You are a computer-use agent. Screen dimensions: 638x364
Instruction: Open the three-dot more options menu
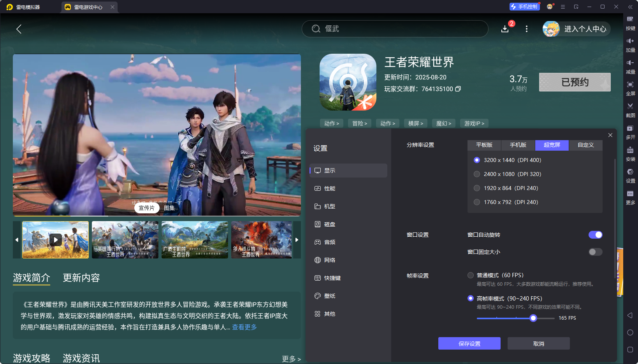click(527, 29)
